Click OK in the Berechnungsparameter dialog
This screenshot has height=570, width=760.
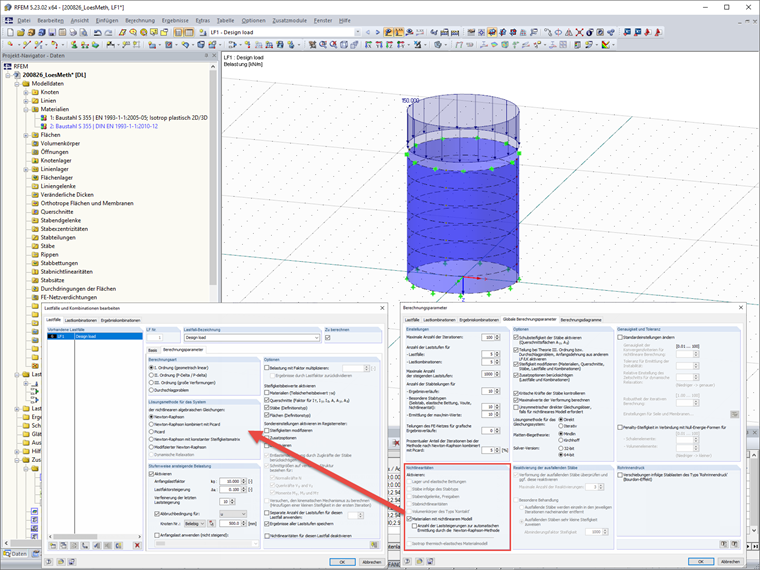[702, 562]
